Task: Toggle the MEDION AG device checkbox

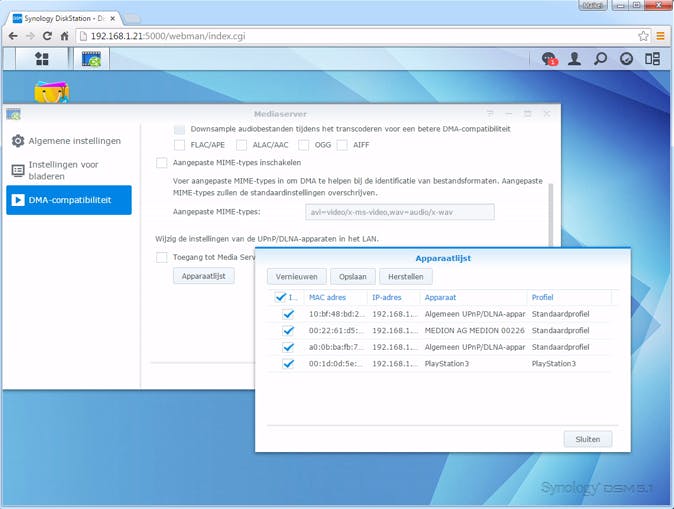Action: (288, 330)
